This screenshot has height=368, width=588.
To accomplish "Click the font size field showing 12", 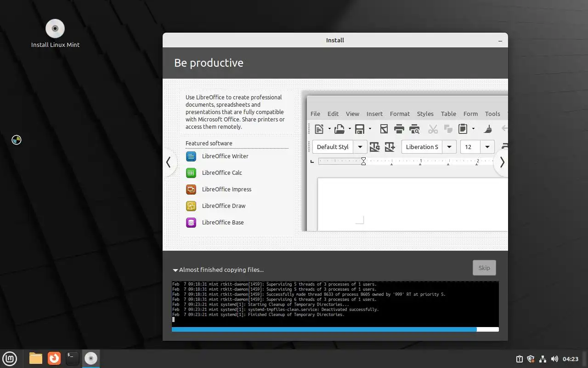I will click(x=471, y=147).
